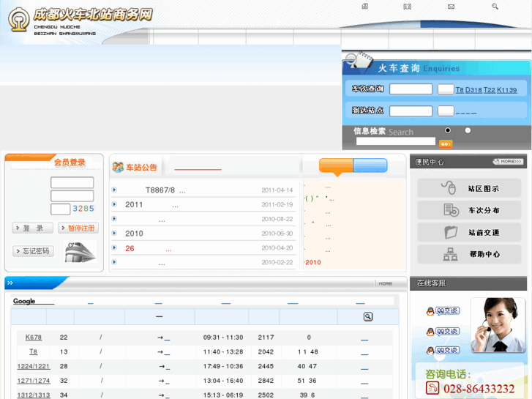Open MORE link on the timetable bar
The image size is (532, 399).
[386, 283]
